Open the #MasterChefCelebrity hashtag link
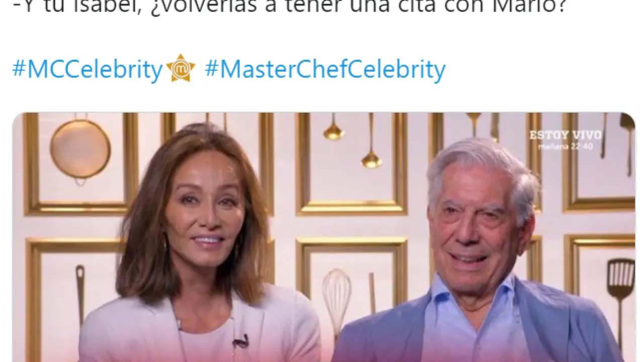The image size is (644, 362). (325, 69)
